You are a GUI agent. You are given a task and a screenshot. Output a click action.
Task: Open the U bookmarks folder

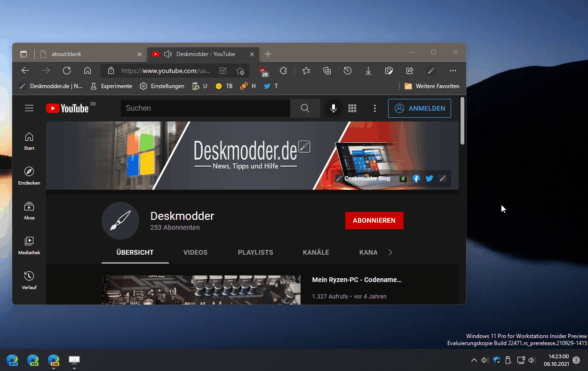[200, 86]
